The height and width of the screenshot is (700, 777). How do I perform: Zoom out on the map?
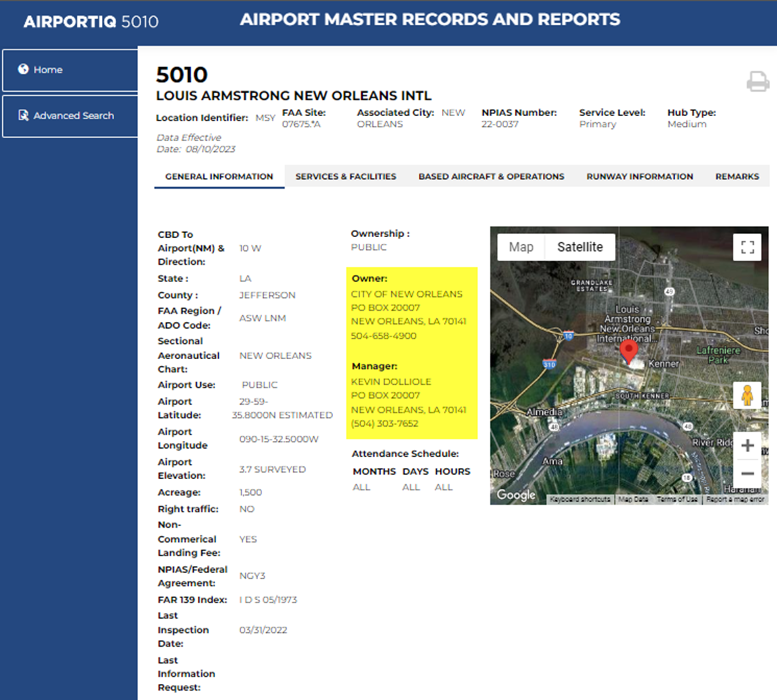click(x=747, y=473)
